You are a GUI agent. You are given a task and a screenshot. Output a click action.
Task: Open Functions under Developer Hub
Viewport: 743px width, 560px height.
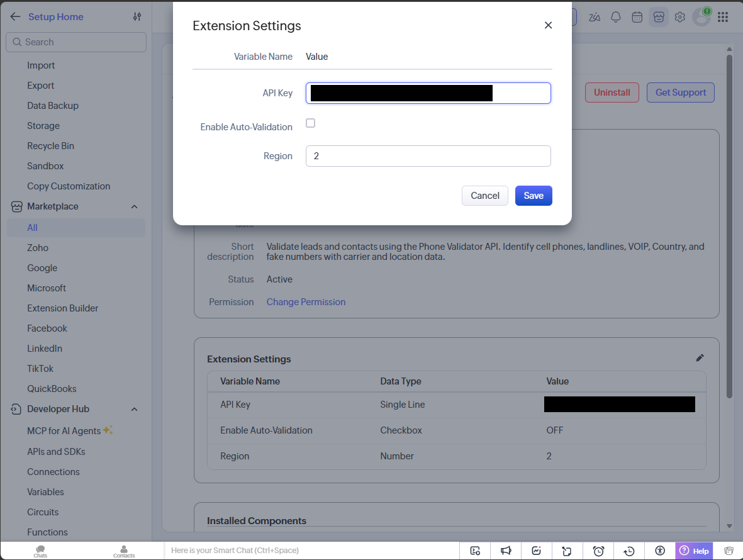[47, 532]
